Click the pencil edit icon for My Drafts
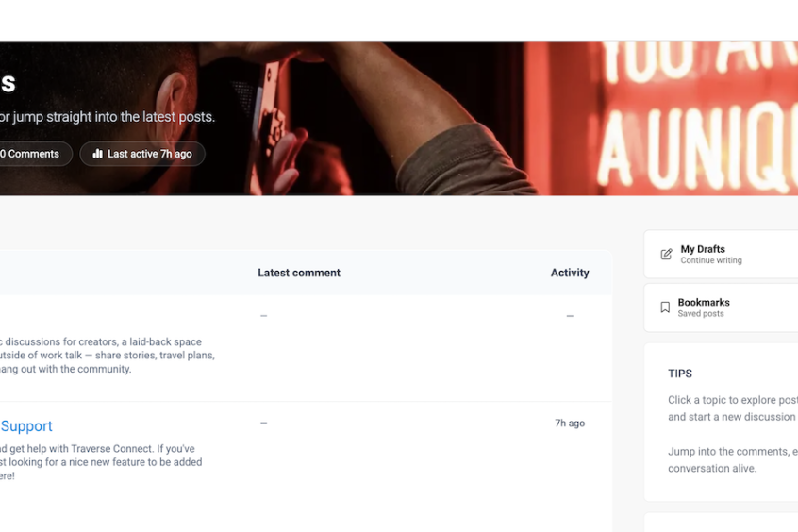Viewport: 798px width, 532px height. click(x=666, y=254)
